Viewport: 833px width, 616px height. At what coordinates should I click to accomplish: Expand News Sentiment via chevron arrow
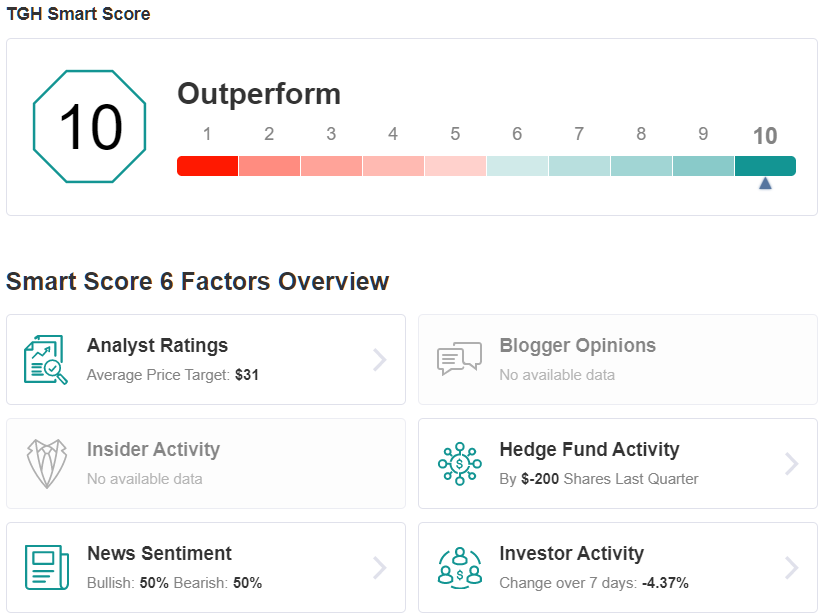[379, 568]
